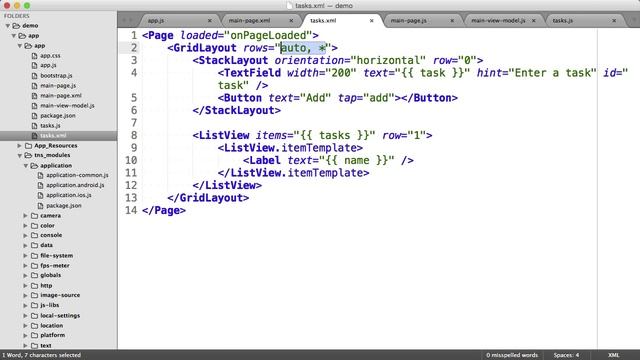The height and width of the screenshot is (360, 640).
Task: Expand the camera folder
Action: point(25,216)
